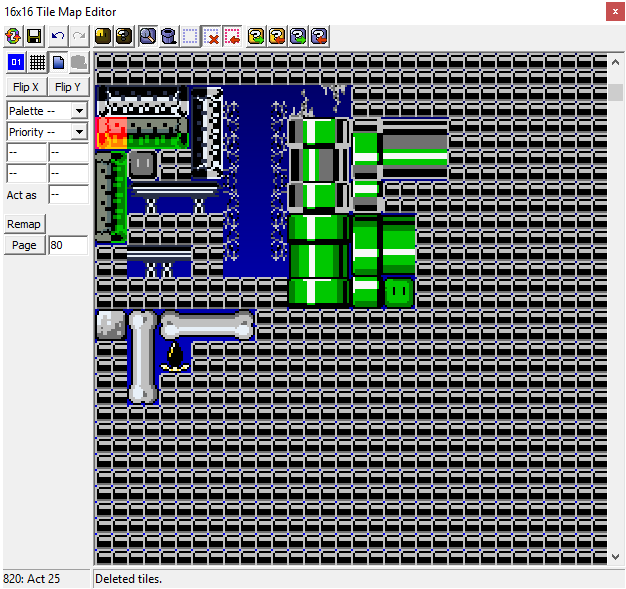626x589 pixels.
Task: Click the grayed-out redo arrow
Action: coord(79,36)
